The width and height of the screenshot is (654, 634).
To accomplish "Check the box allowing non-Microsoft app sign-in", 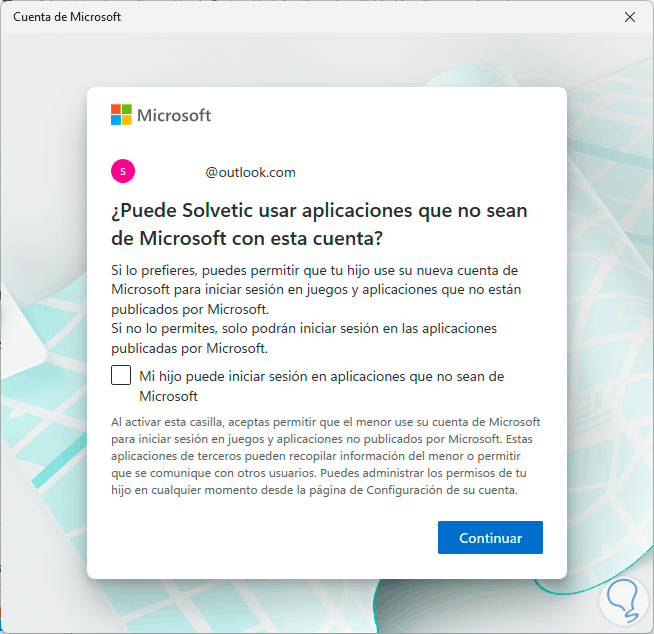I will [121, 375].
